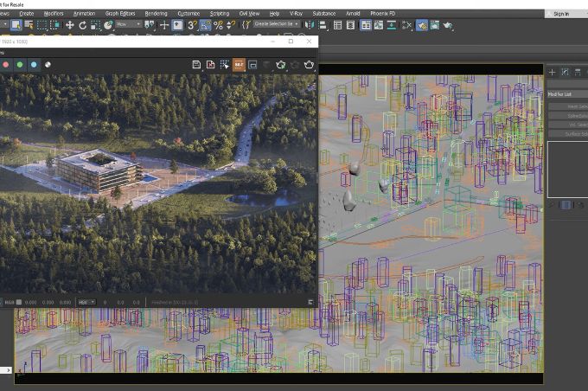Click the follow mouse render icon

tap(225, 65)
